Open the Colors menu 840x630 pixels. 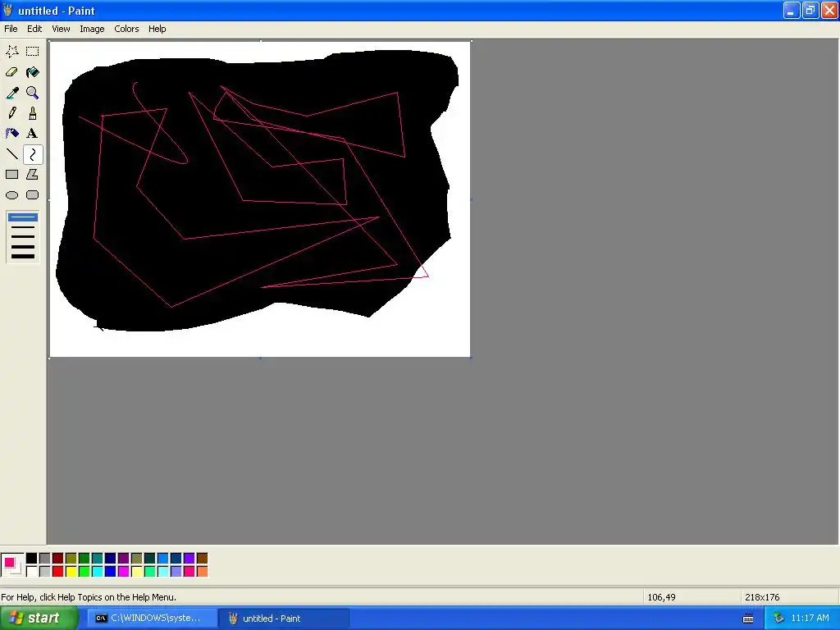(x=126, y=29)
